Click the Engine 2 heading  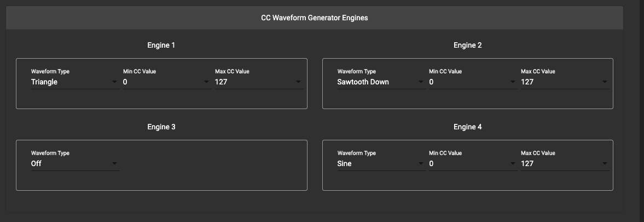coord(467,45)
